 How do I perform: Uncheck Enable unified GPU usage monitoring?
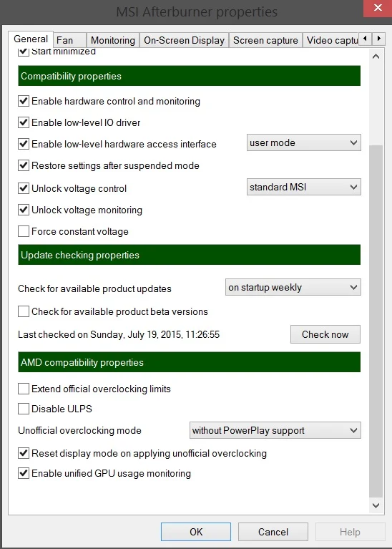tap(24, 473)
